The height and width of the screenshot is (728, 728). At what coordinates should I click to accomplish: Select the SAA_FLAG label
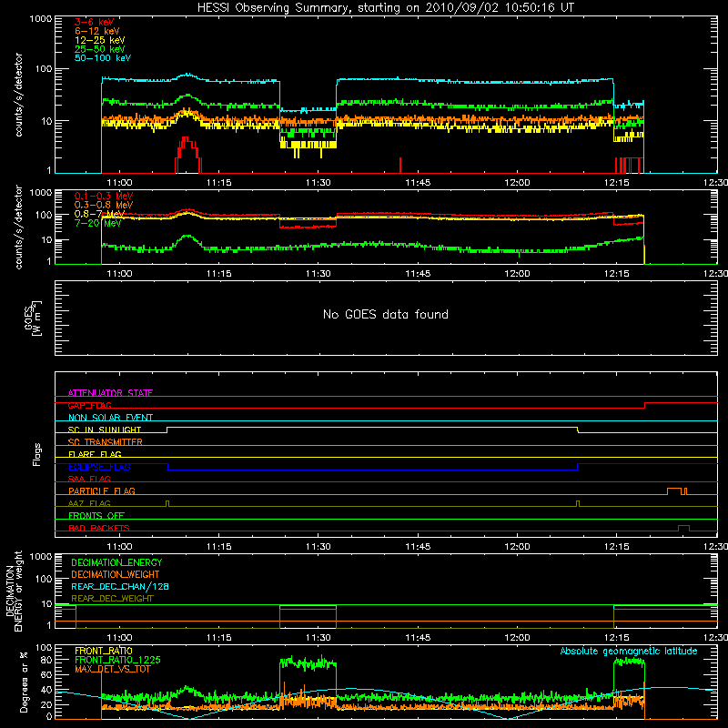click(89, 479)
